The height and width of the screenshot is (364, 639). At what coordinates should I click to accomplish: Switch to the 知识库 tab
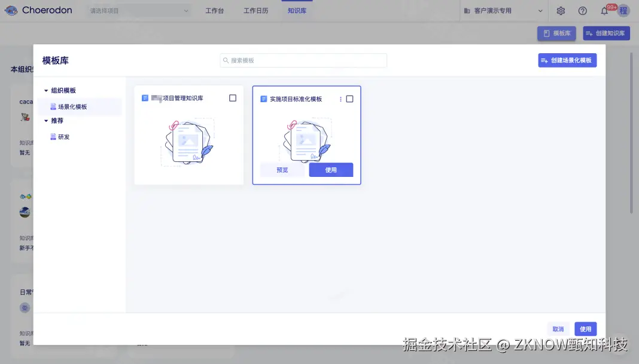click(296, 10)
